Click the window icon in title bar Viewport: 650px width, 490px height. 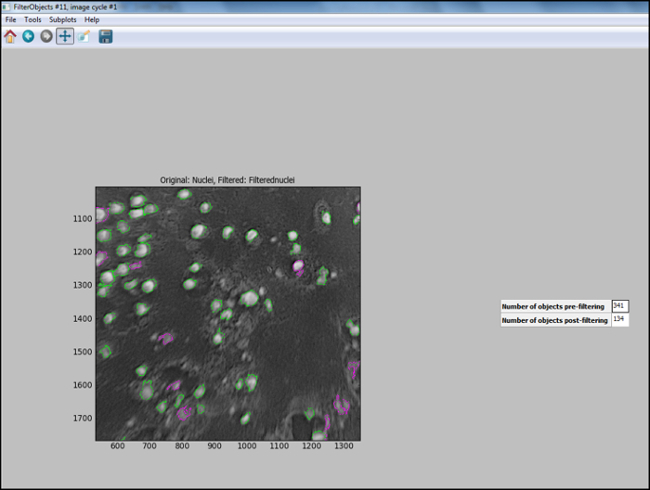(6, 6)
